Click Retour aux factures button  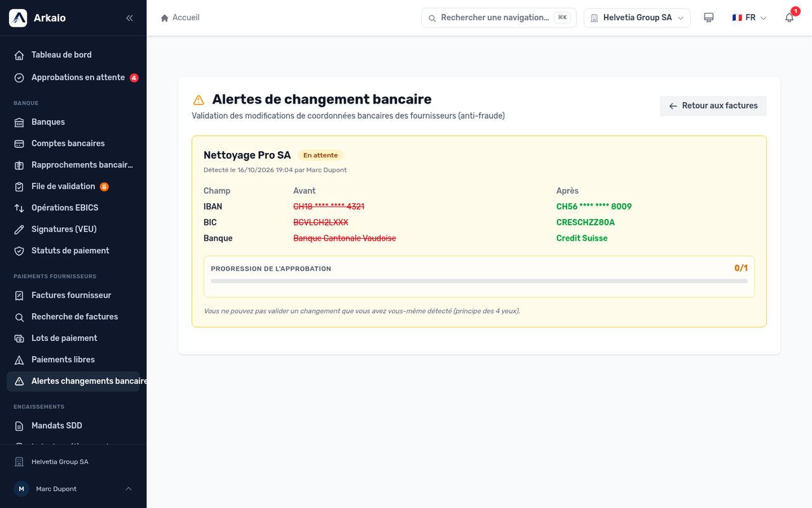[713, 106]
